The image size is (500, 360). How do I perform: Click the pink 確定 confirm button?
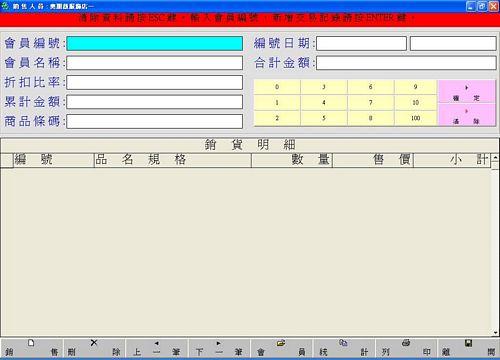467,92
